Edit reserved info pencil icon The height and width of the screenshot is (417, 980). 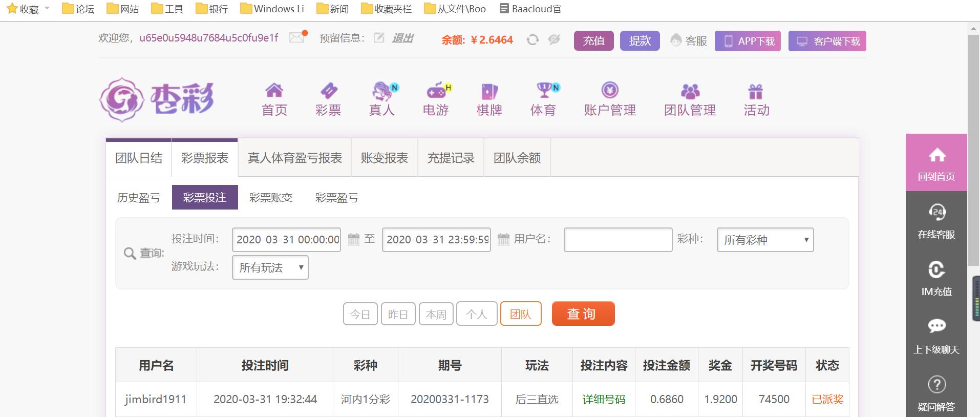379,38
